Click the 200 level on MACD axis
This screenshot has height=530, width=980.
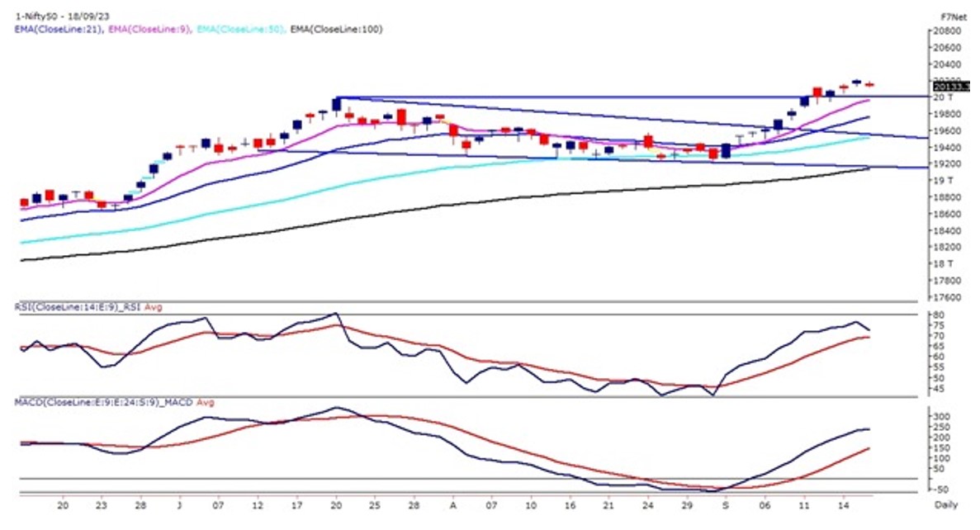[942, 438]
